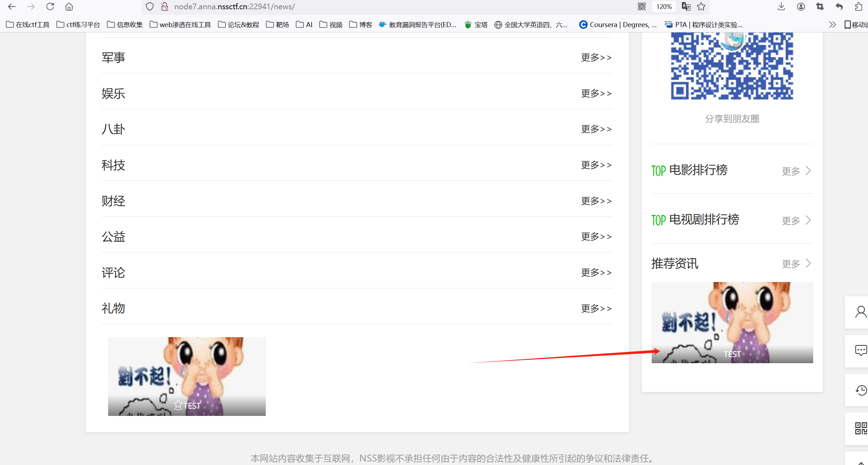The width and height of the screenshot is (868, 465).
Task: Open the chat message sidebar icon
Action: coord(861,351)
